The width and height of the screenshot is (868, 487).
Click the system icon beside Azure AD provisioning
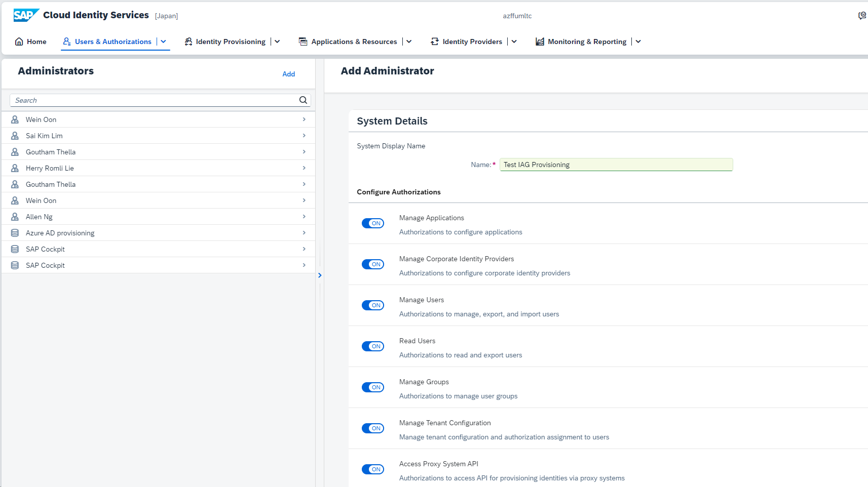click(15, 233)
